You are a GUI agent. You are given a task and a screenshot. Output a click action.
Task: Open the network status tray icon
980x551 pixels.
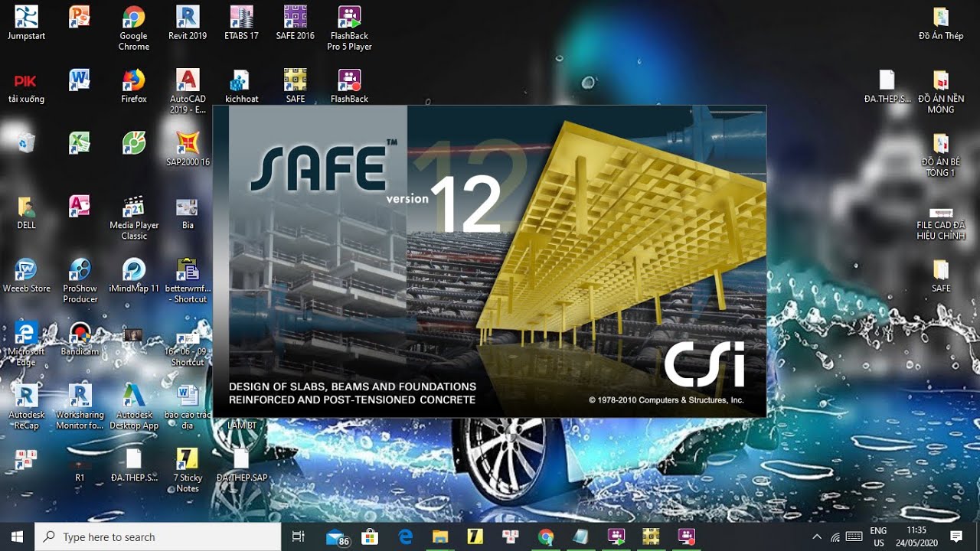pyautogui.click(x=835, y=536)
